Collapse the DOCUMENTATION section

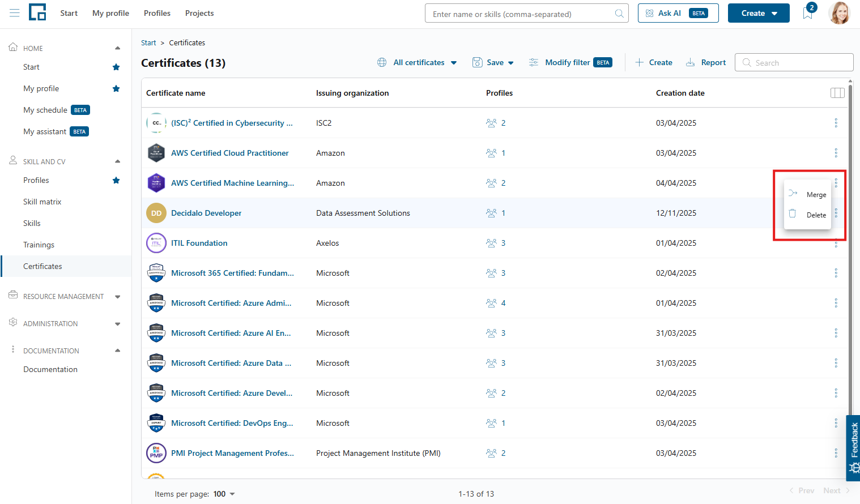click(117, 351)
